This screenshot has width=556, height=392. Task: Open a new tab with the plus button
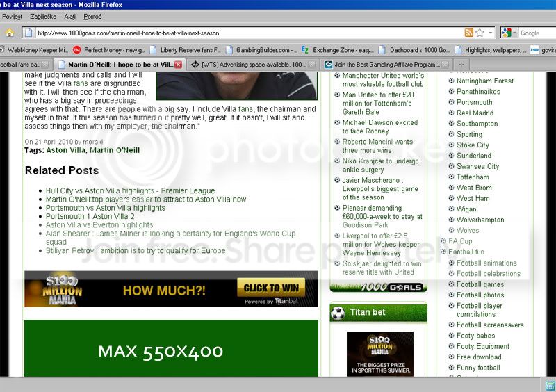tap(461, 65)
